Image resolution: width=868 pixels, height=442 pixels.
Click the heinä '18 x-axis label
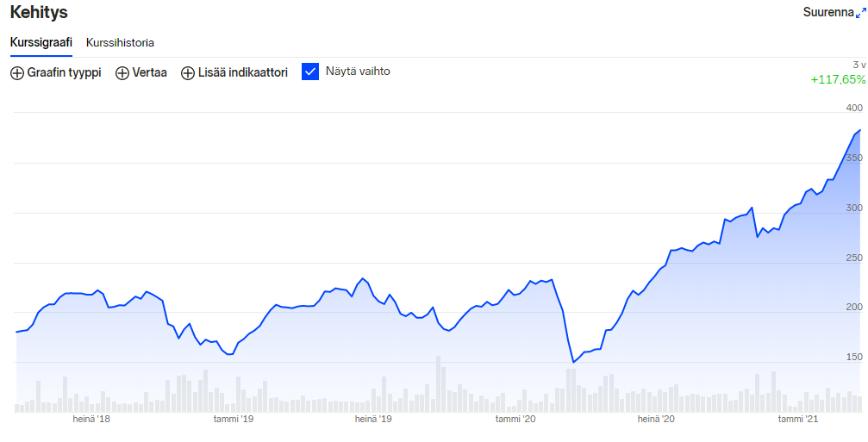[92, 420]
